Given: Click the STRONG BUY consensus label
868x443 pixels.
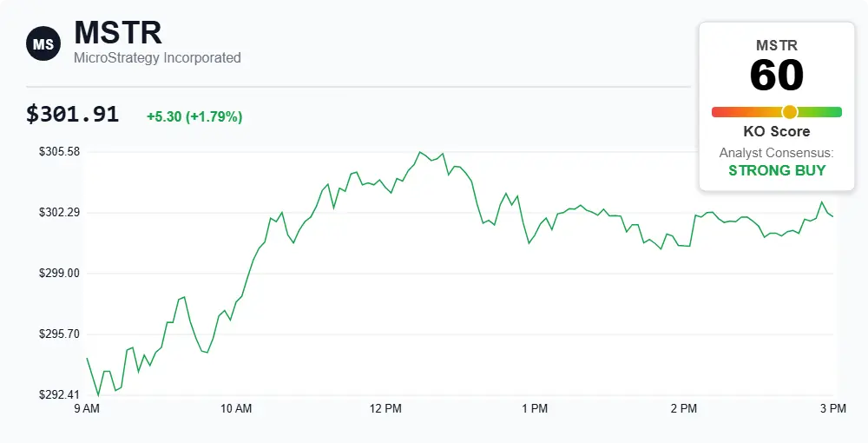Looking at the screenshot, I should click(x=777, y=170).
